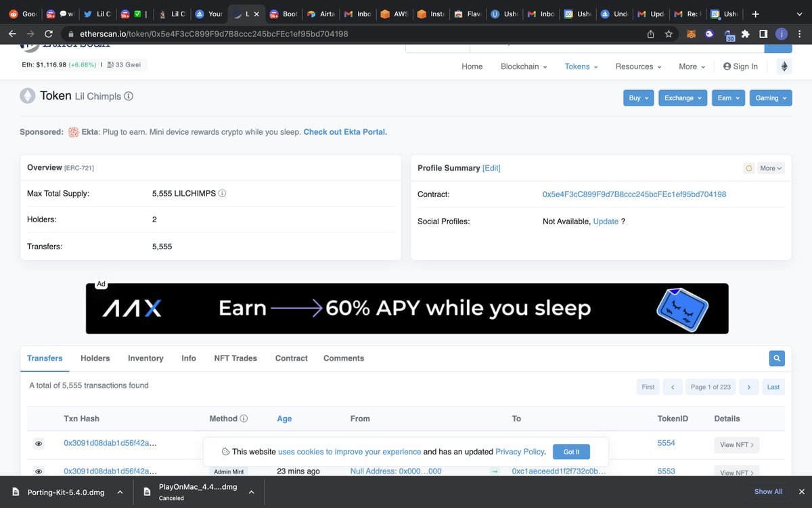Open Chrome's three-dot menu
Screen dimensions: 812x508
[800, 33]
